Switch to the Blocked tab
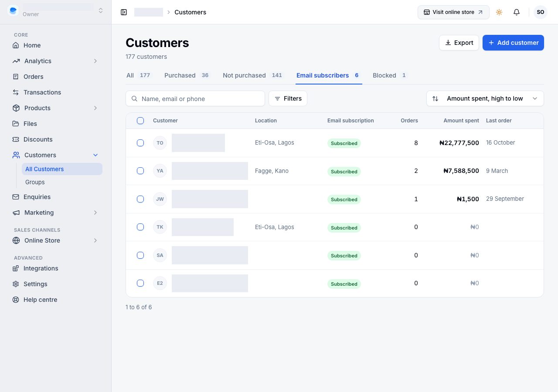Image resolution: width=558 pixels, height=392 pixels. pyautogui.click(x=390, y=75)
